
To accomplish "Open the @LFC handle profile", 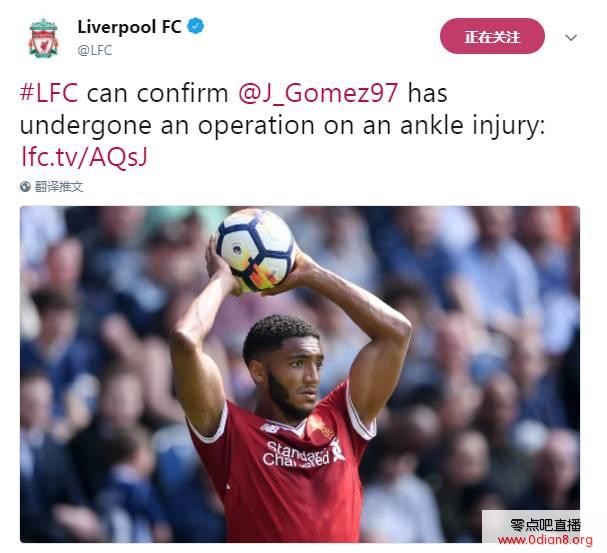I will [95, 50].
